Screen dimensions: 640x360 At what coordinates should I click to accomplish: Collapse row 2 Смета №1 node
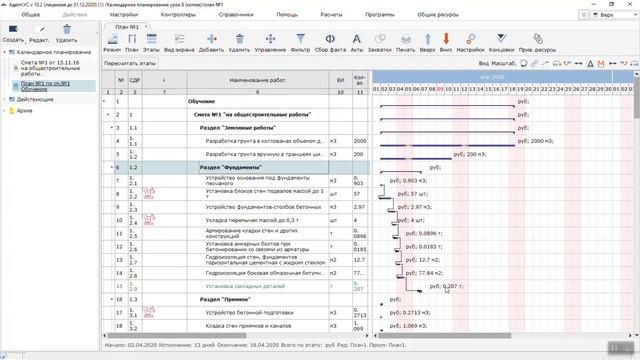tap(108, 115)
